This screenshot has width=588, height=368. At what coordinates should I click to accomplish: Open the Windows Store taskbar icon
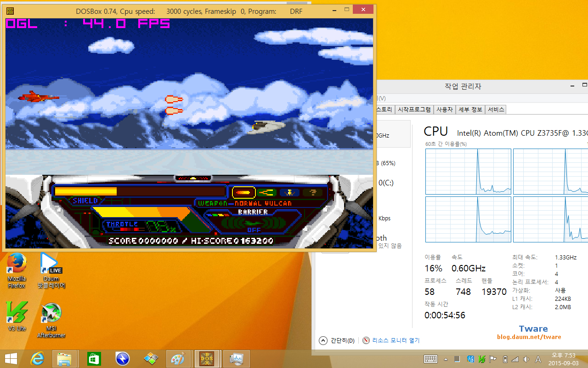[94, 358]
